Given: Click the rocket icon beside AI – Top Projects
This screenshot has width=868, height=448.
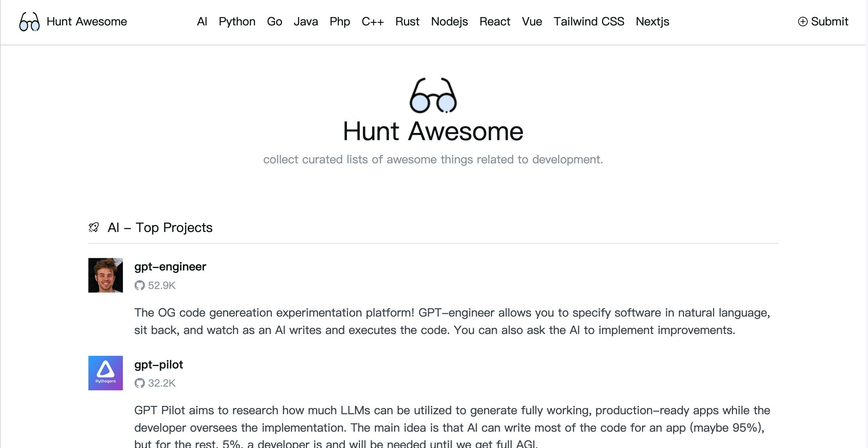Looking at the screenshot, I should [x=94, y=228].
